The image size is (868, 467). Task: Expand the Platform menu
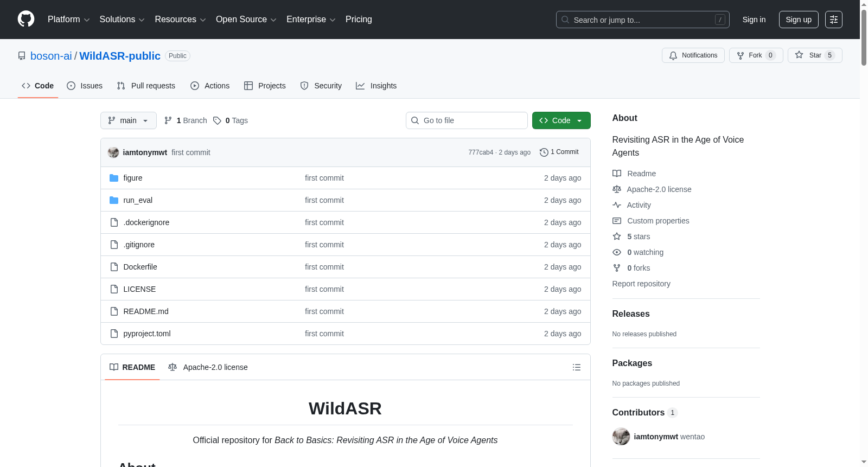(68, 20)
